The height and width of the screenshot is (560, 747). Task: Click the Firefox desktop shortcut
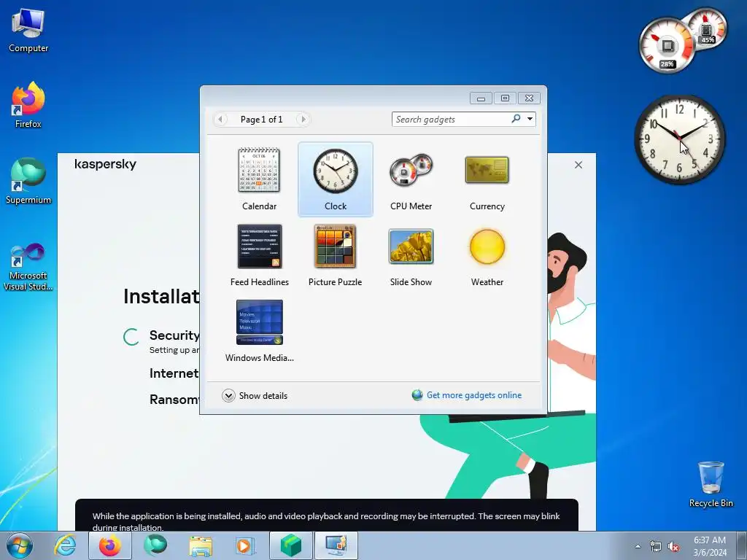tap(28, 105)
